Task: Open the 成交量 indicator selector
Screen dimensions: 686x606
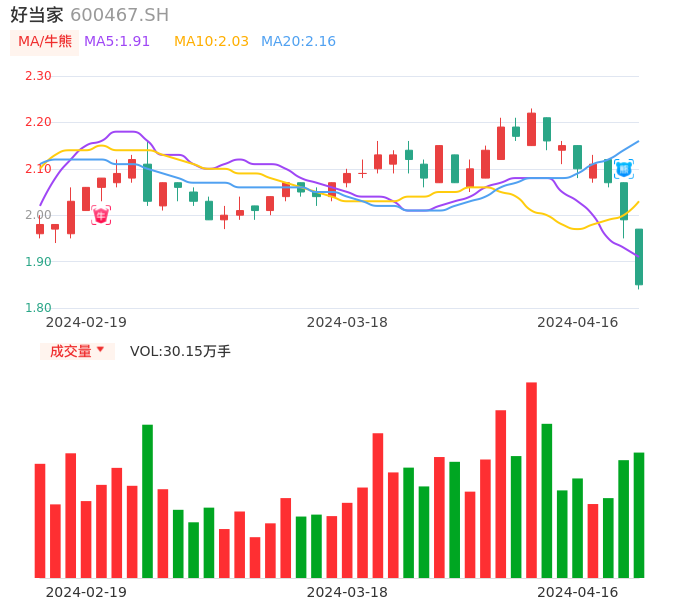Action: click(x=71, y=351)
